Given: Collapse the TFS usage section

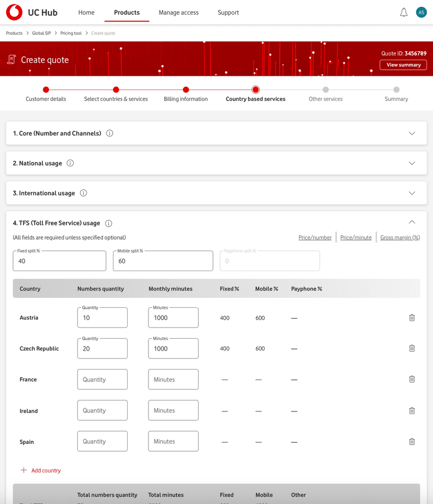Looking at the screenshot, I should click(x=412, y=222).
